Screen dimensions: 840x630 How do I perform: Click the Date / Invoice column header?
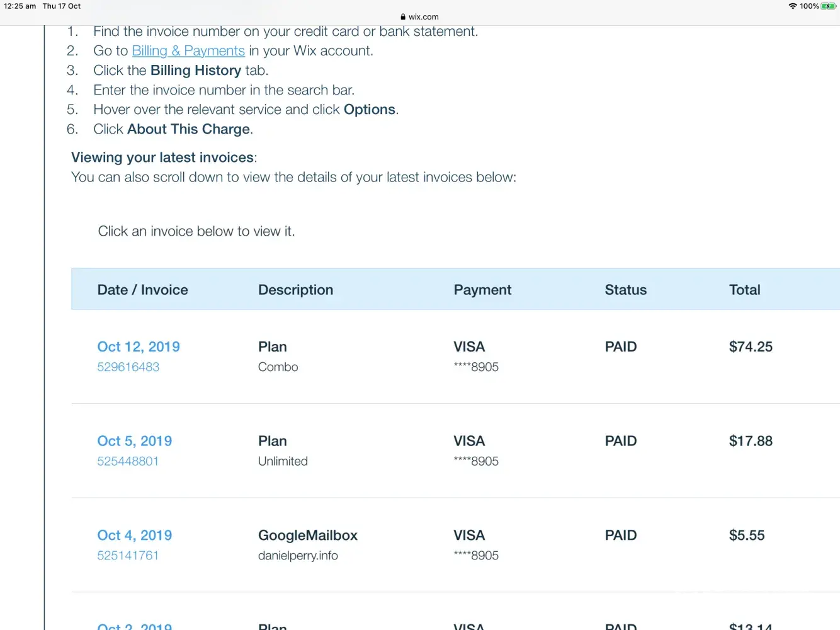tap(142, 290)
